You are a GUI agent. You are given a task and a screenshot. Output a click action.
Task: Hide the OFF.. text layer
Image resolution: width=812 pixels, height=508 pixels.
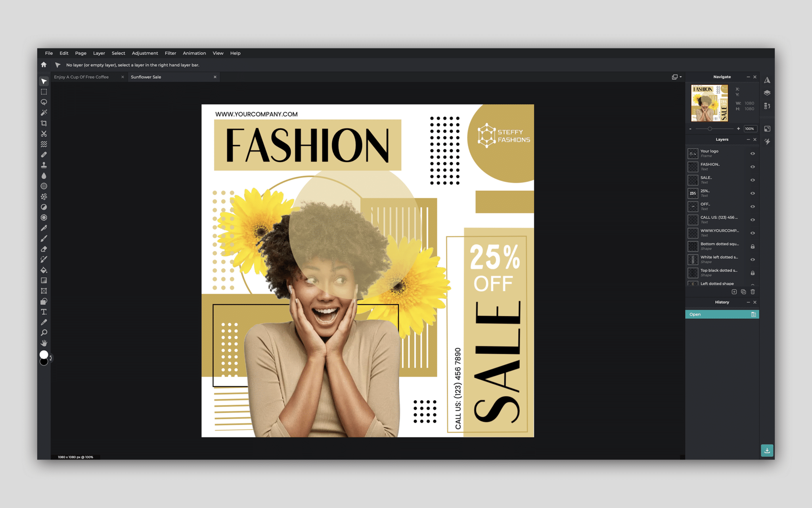point(753,206)
